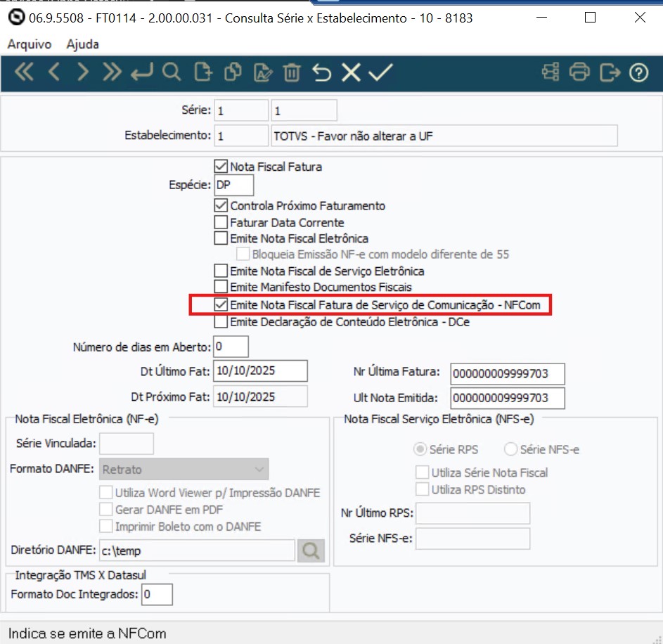Check Emite Nota Fiscal de Serviço Eletrônica
This screenshot has height=644, width=663.
coord(221,271)
